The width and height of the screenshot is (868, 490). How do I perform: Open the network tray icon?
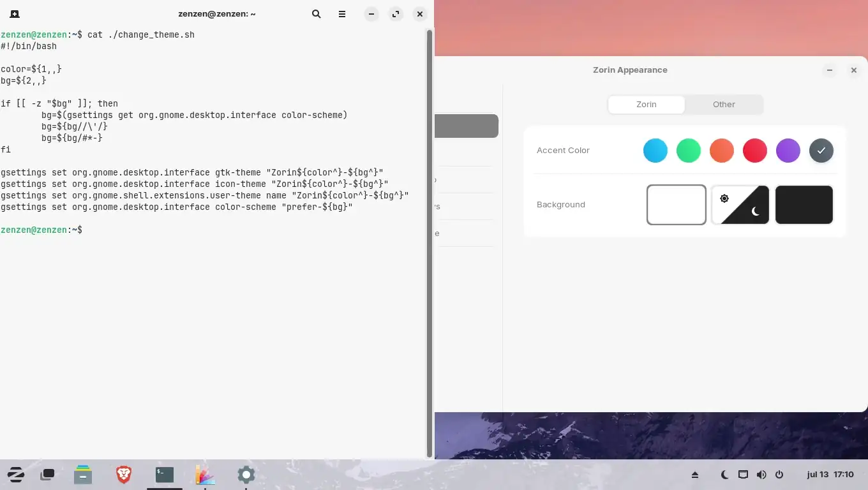tap(743, 475)
